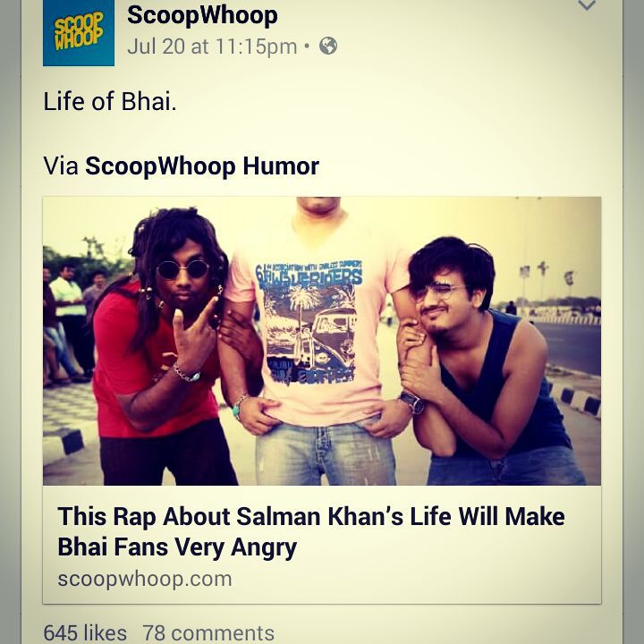View the 645 likes list
644x644 pixels.
tap(85, 633)
